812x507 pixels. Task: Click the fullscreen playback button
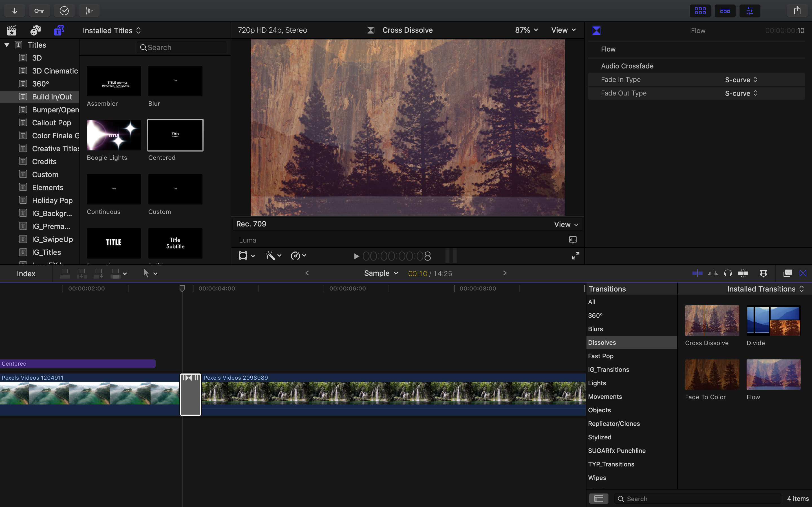tap(575, 255)
